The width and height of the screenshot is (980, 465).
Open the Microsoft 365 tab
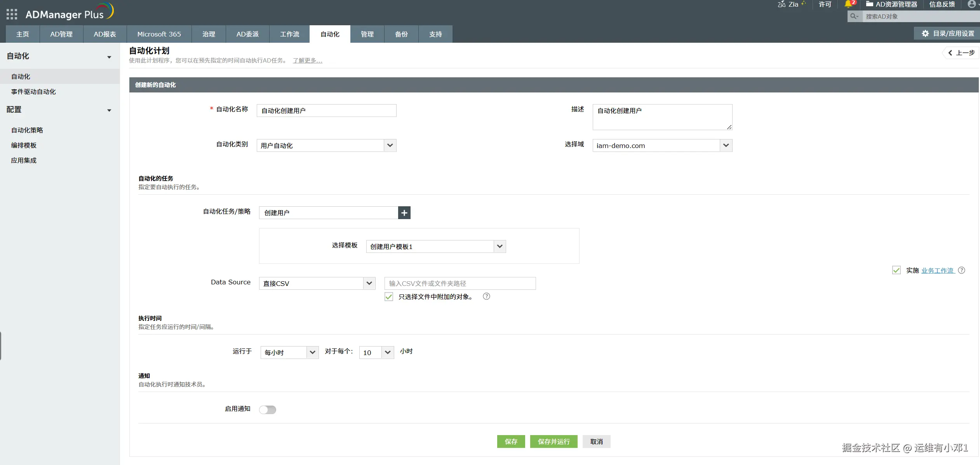click(x=159, y=34)
